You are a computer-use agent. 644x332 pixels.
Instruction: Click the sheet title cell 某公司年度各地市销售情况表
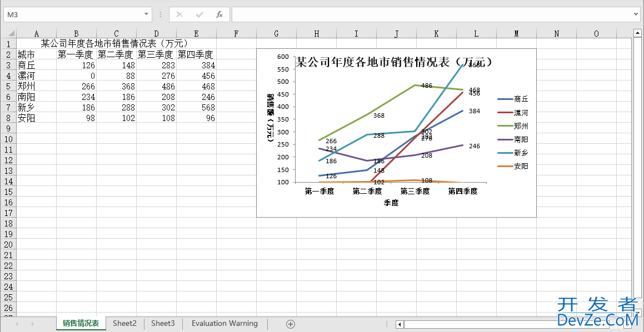(x=116, y=43)
